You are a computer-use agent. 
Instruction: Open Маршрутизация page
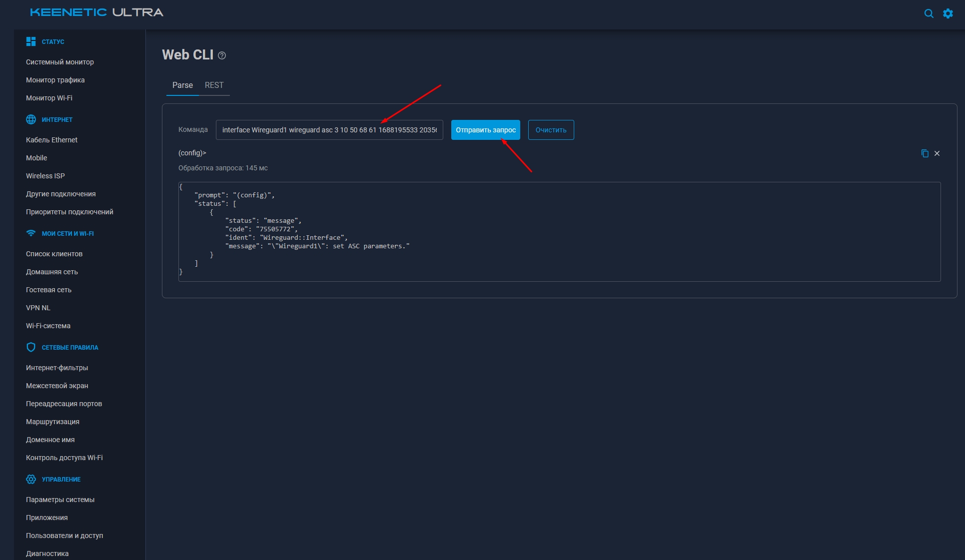[x=52, y=422]
